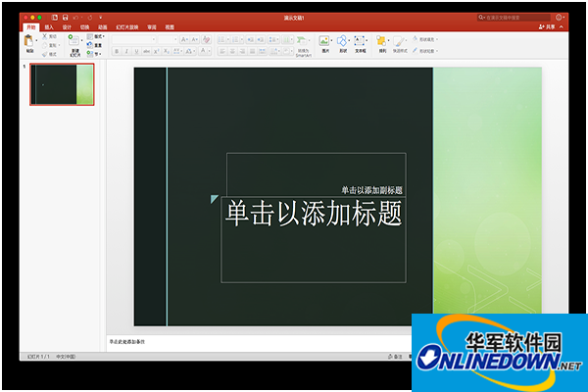Screen dimensions: 588x392
Task: Collapse the ribbon with chevron
Action: pos(561,27)
